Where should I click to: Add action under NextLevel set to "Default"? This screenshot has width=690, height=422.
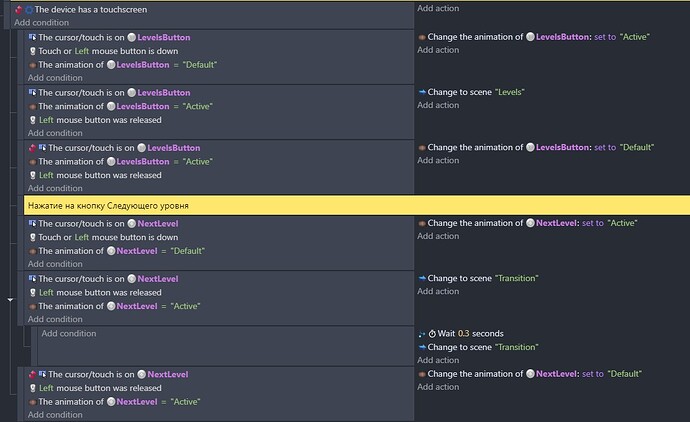tap(438, 387)
